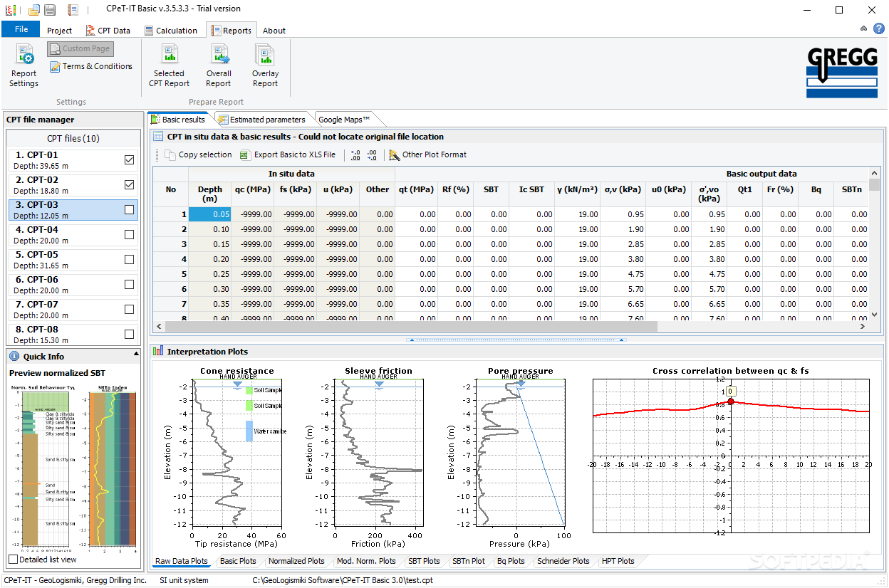This screenshot has height=588, width=889.
Task: Click the open file icon in title bar
Action: (33, 9)
